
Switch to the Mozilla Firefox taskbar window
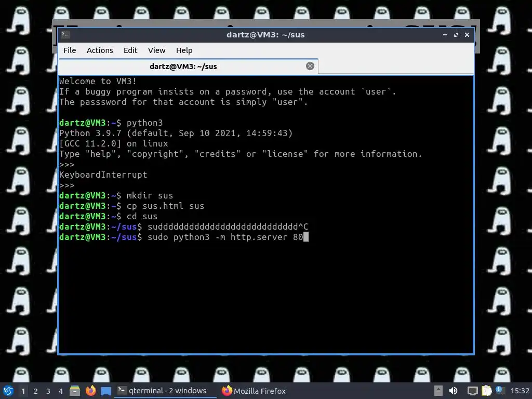[254, 391]
